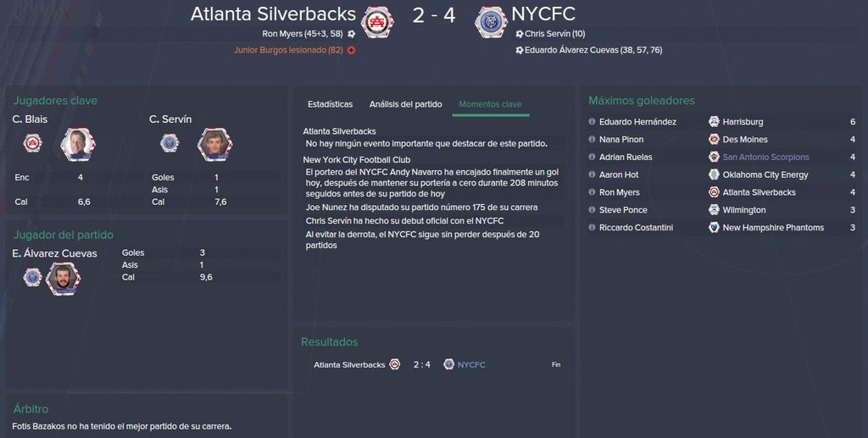This screenshot has height=438, width=868.
Task: Open info icon beside Eduardo Hernández
Action: [x=592, y=122]
